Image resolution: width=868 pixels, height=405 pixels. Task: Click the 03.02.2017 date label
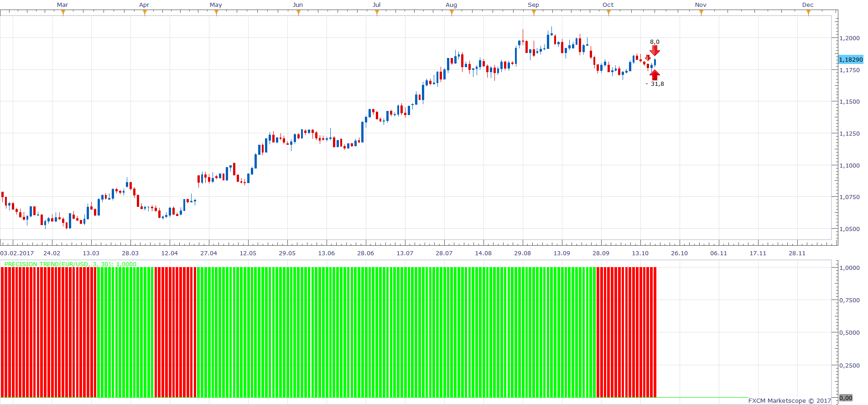17,253
